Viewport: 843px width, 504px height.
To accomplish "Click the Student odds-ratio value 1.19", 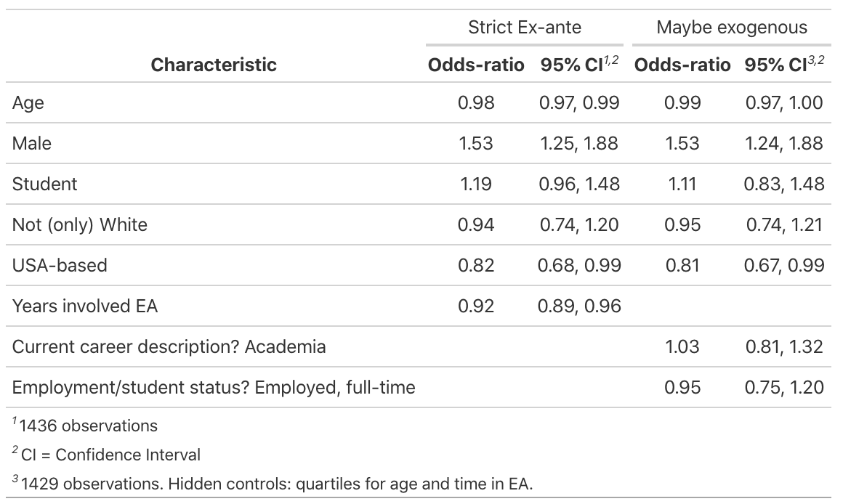I will [476, 184].
